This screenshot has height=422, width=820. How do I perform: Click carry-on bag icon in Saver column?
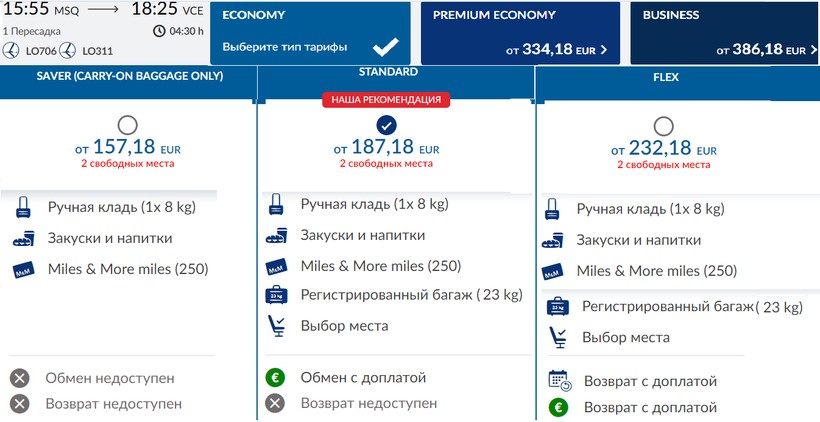tap(23, 209)
